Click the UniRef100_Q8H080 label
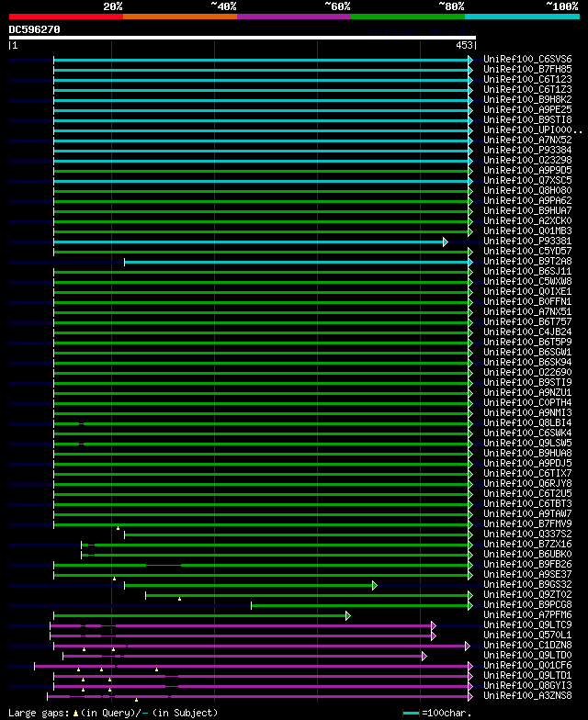Viewport: 588px width, 720px height. coord(527,191)
